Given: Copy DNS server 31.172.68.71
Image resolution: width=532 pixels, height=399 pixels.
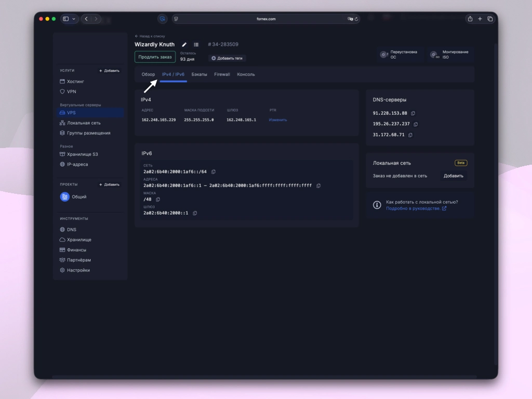Looking at the screenshot, I should (x=410, y=135).
